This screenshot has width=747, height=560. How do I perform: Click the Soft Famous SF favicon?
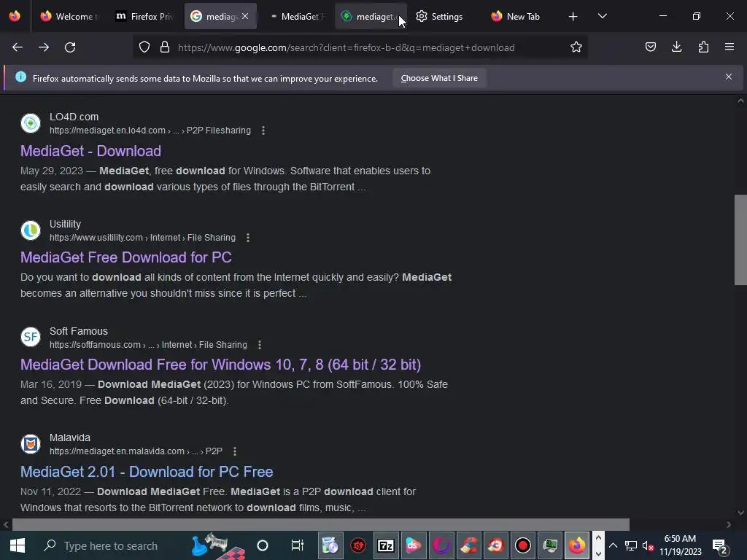coord(31,337)
